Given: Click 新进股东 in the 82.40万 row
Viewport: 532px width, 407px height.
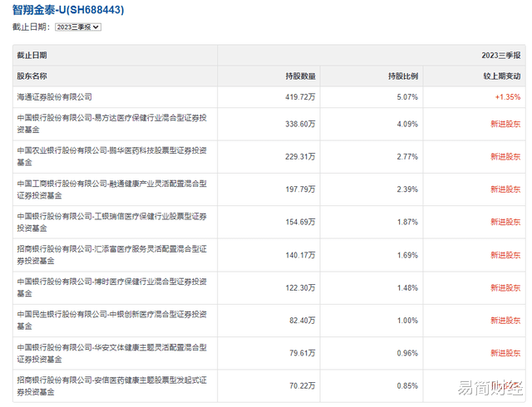Looking at the screenshot, I should pos(505,321).
